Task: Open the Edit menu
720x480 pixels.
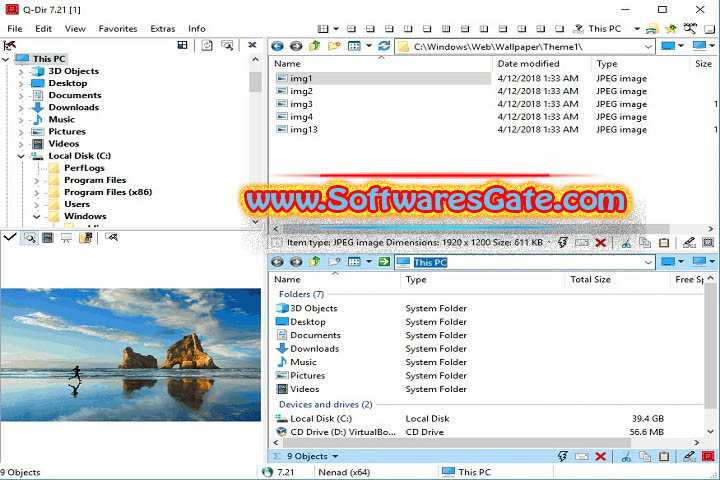Action: click(43, 28)
